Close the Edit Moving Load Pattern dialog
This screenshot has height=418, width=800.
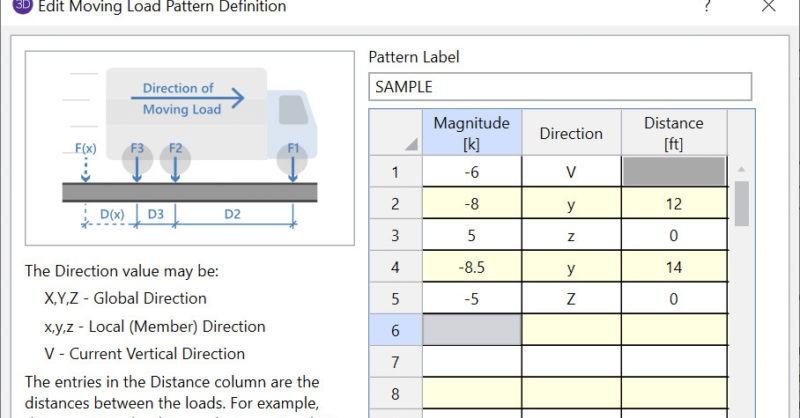(768, 6)
